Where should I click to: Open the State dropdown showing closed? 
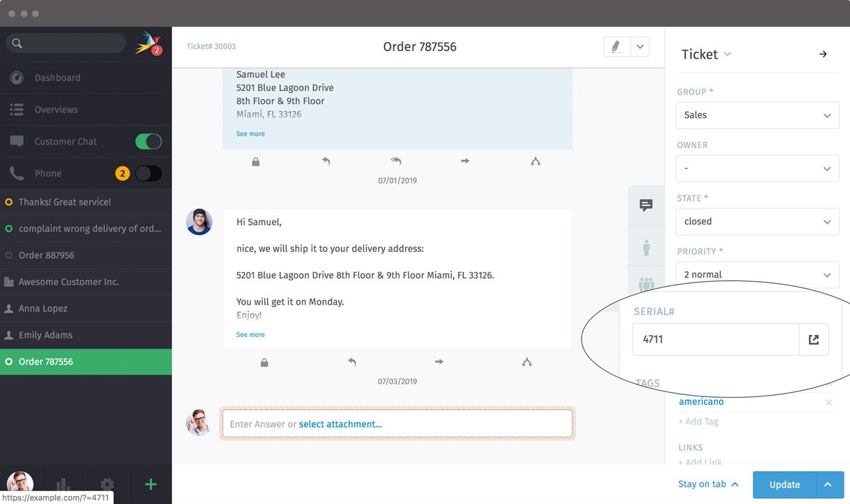(x=756, y=222)
